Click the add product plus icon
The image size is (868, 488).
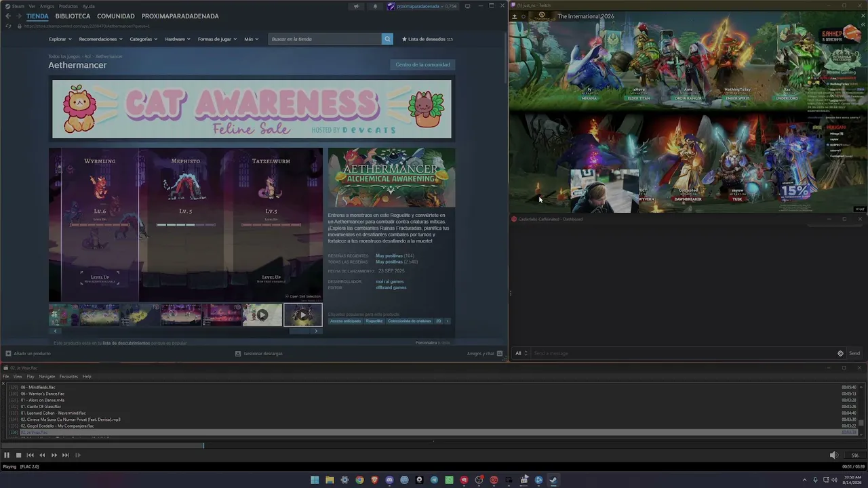click(8, 354)
